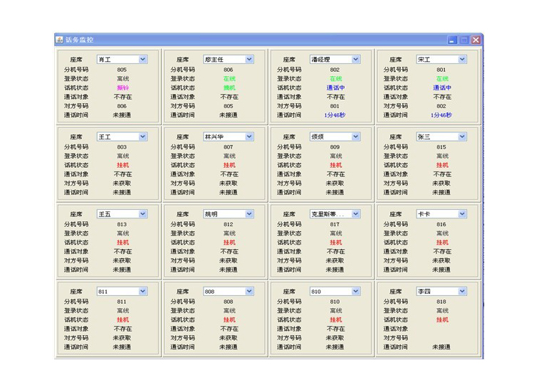Open the 座席 dropdown showing 811

point(142,291)
